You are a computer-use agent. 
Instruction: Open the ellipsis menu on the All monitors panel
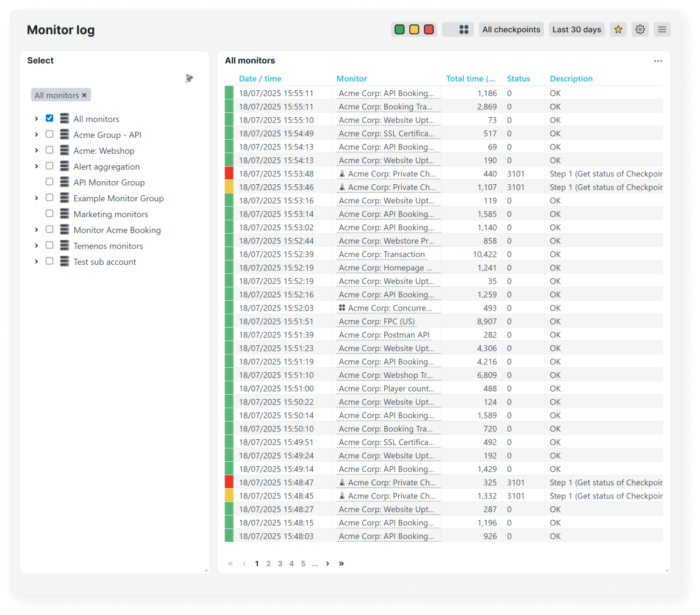pos(658,61)
